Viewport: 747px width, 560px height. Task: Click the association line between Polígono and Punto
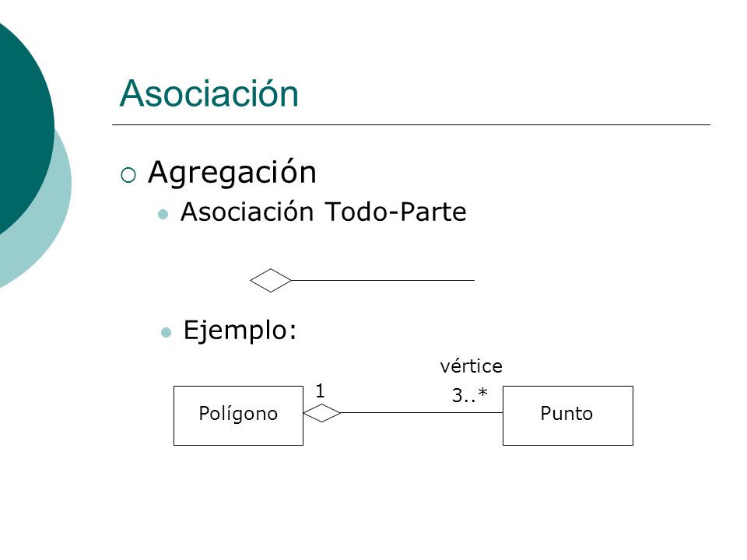[x=422, y=413]
